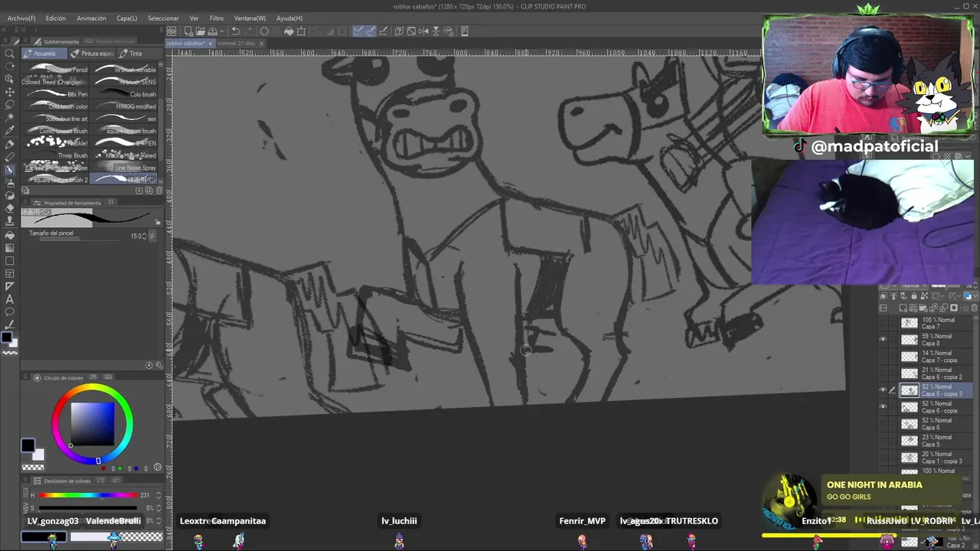Select the Pencil tool
Screen dimensions: 980x551
pos(10,157)
